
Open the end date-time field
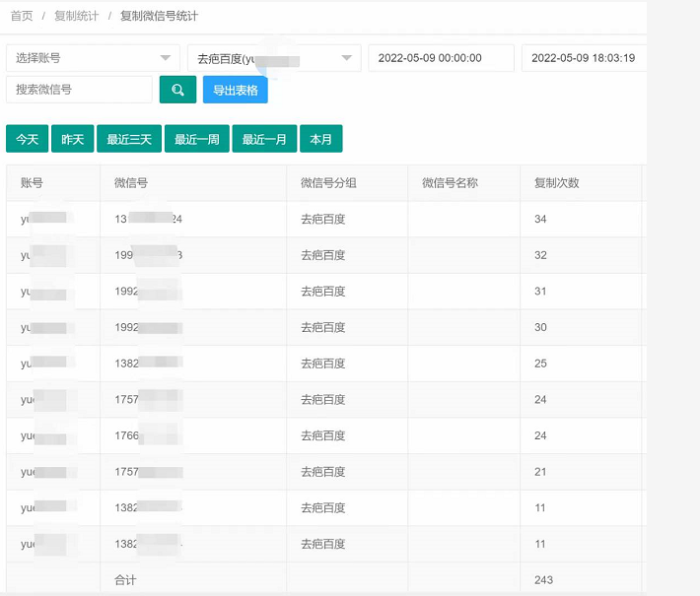(584, 58)
